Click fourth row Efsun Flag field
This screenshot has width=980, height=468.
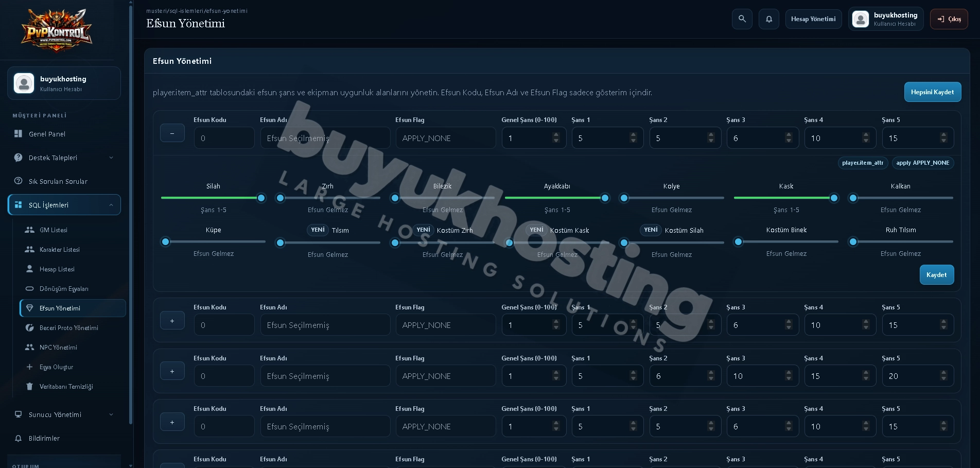(446, 426)
